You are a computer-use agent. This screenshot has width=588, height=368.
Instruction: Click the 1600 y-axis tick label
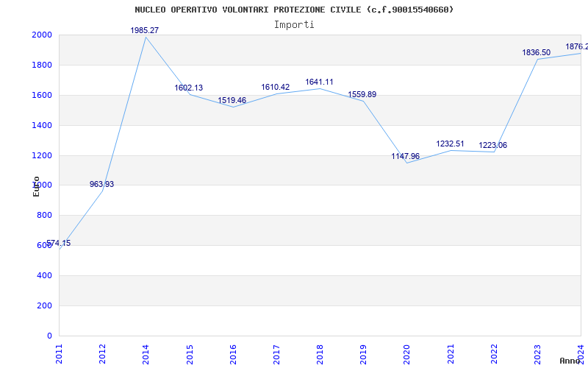tap(42, 95)
